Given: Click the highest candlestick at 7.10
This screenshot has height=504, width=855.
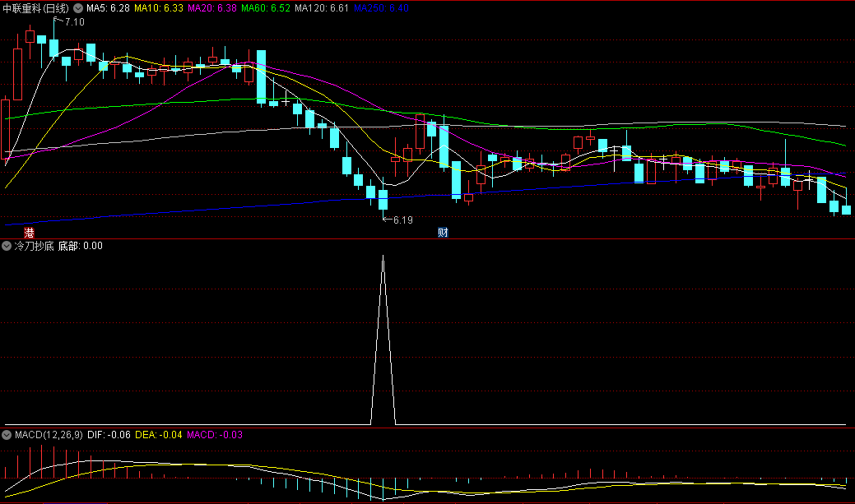Looking at the screenshot, I should coord(53,46).
